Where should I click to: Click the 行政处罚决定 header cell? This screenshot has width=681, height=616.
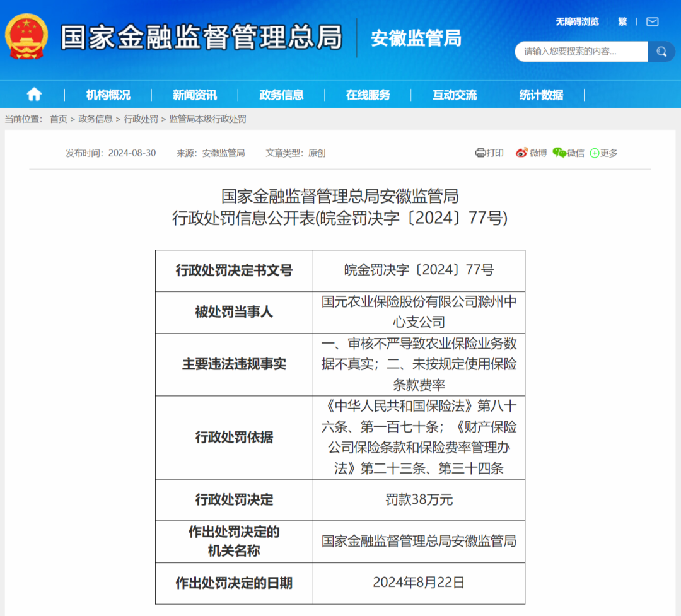coord(234,500)
